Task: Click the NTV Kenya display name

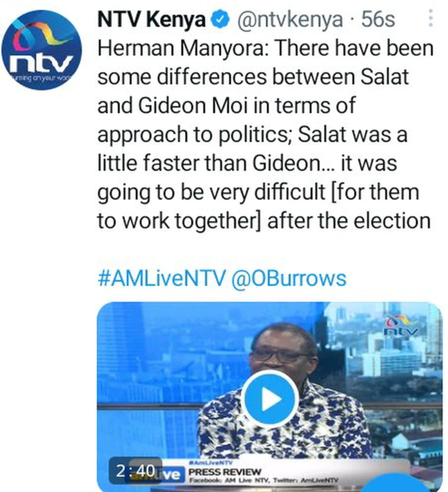Action: pos(151,20)
